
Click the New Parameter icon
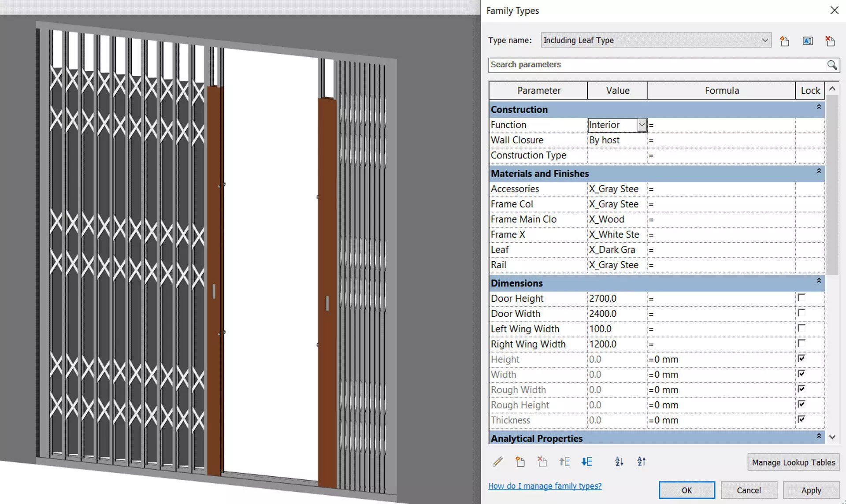pyautogui.click(x=520, y=462)
